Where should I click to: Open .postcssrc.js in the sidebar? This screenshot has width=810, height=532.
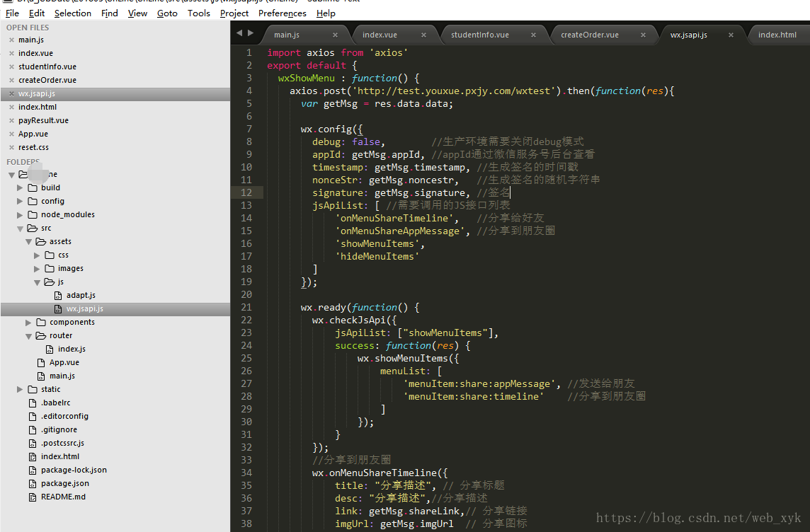(x=62, y=444)
